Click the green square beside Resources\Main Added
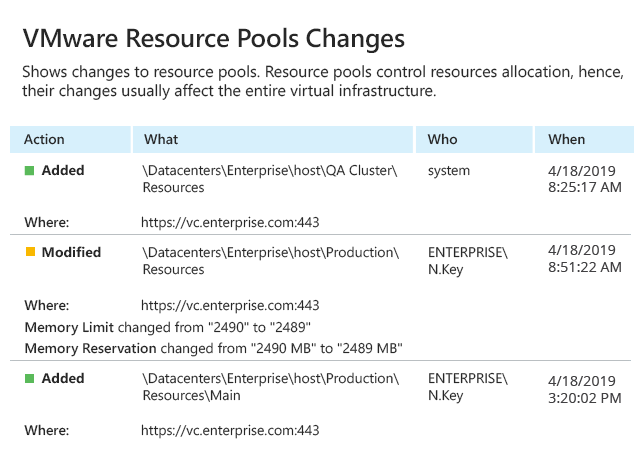Image resolution: width=640 pixels, height=450 pixels. click(x=29, y=379)
